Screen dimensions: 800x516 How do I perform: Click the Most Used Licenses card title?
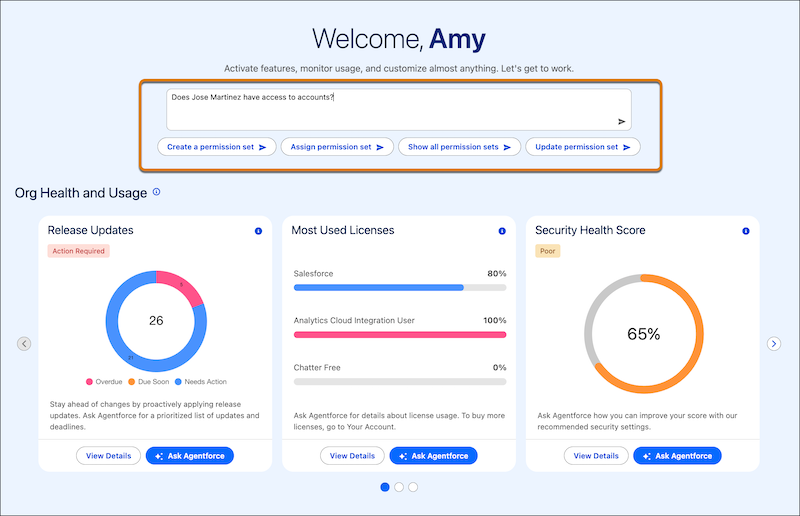click(x=343, y=230)
